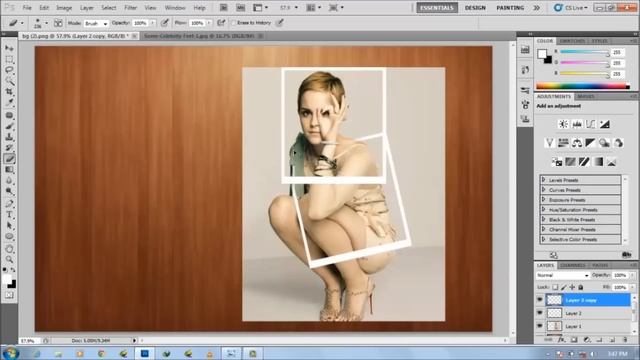This screenshot has height=360, width=640.
Task: Open the brush panel toggle icon
Action: click(x=58, y=23)
